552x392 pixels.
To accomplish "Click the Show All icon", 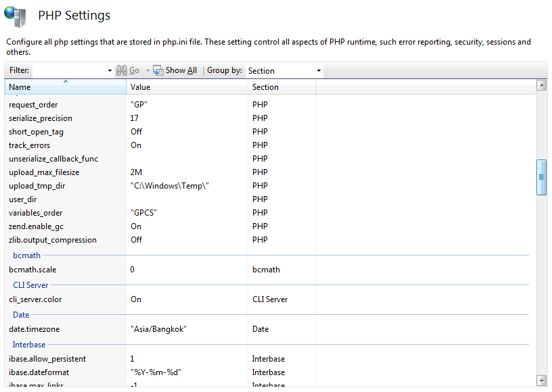I will [158, 70].
